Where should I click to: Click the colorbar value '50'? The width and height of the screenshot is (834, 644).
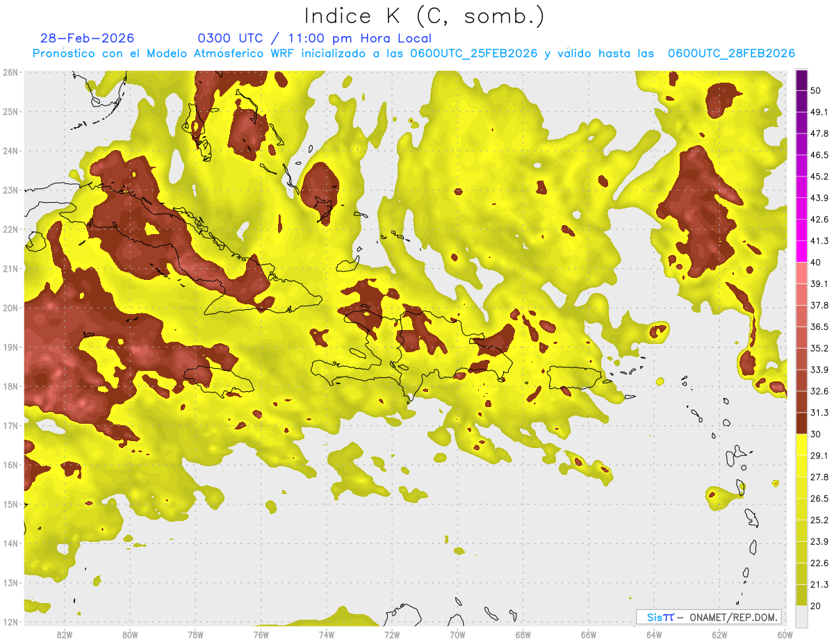click(x=816, y=90)
